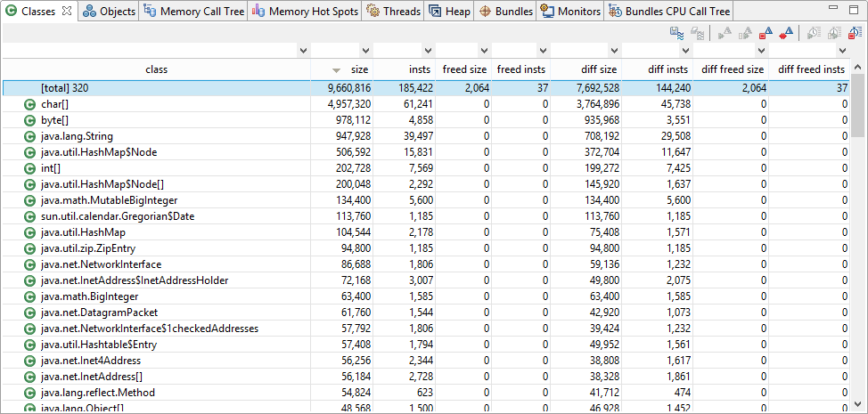Expand the filter dropdown above diff size column
The height and width of the screenshot is (414, 868).
[x=614, y=51]
